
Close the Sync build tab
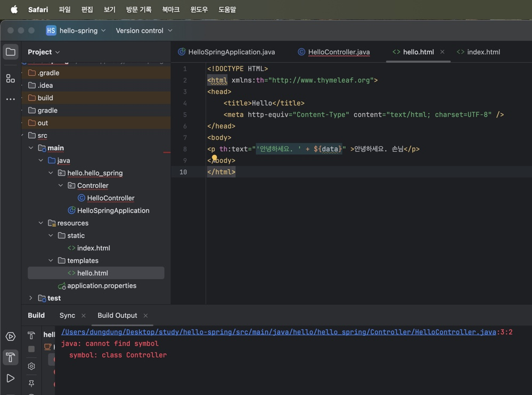[x=84, y=315]
